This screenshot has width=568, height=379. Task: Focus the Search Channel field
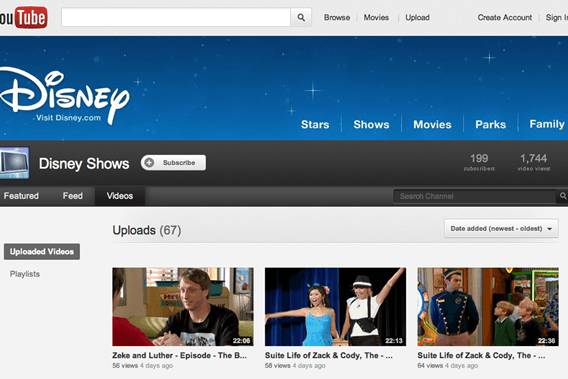point(475,196)
